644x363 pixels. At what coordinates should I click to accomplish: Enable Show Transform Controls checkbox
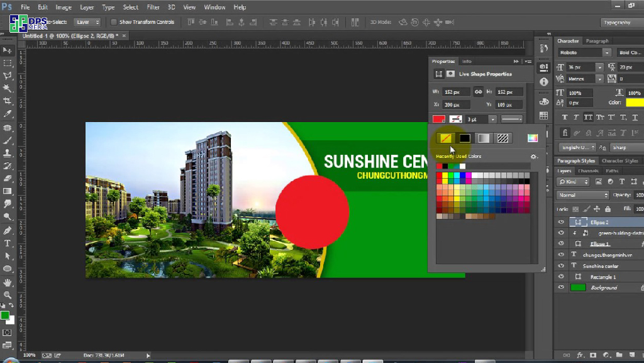[114, 22]
